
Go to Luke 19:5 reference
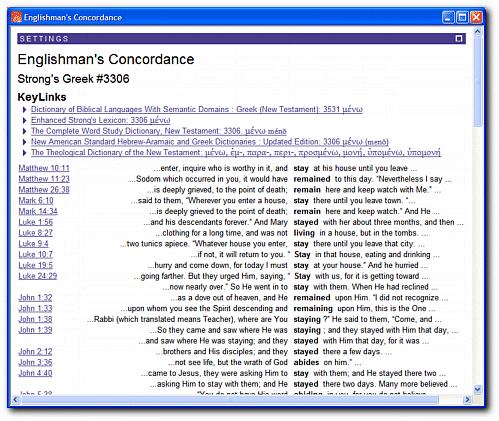36,265
